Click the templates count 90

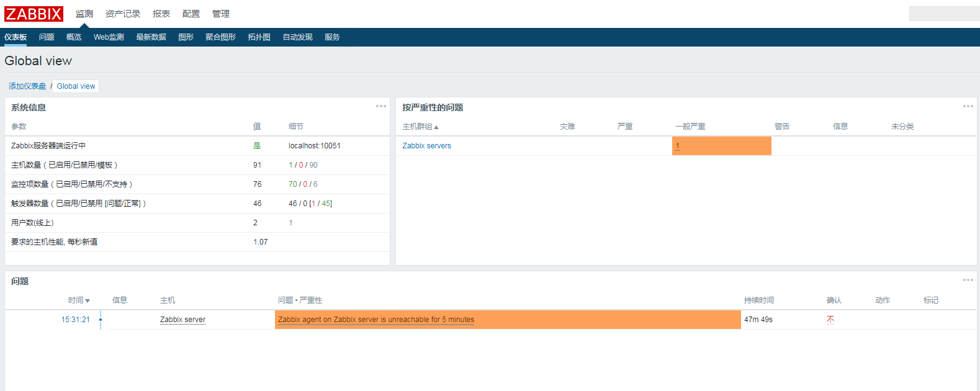click(313, 165)
